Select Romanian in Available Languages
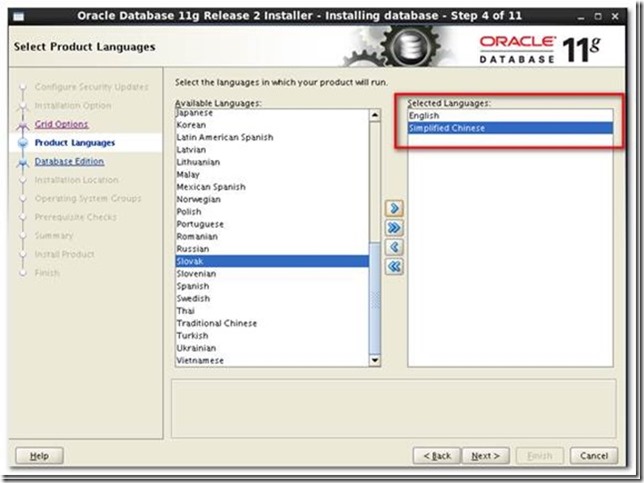The width and height of the screenshot is (644, 483). coord(272,236)
